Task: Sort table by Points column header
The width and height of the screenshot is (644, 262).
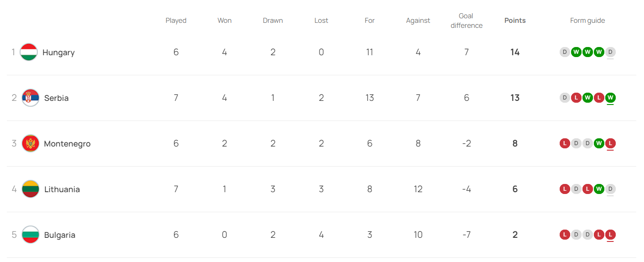Action: [x=515, y=21]
